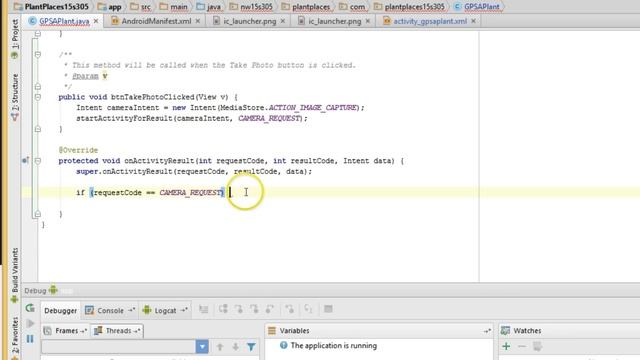The height and width of the screenshot is (360, 640).
Task: Switch to the Logcat tab
Action: [165, 311]
